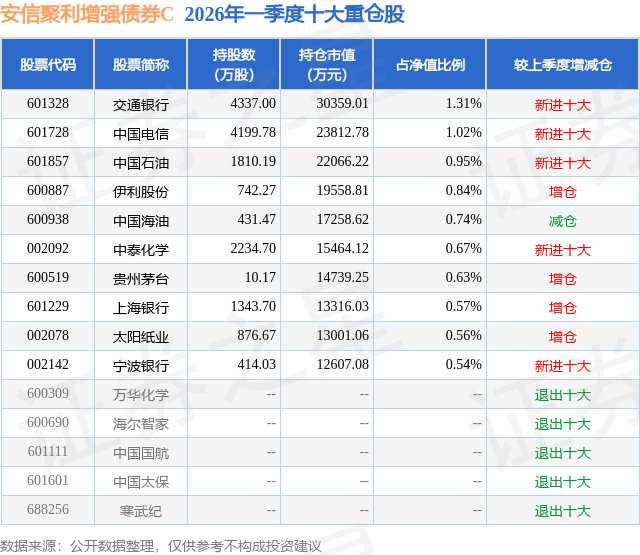Click stock name 万华化学
The image size is (640, 555).
pos(141,395)
